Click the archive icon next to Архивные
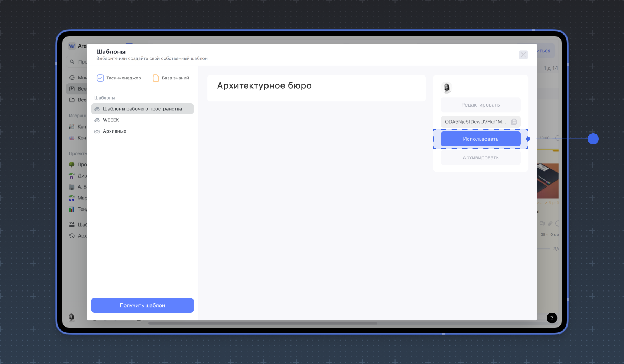The image size is (624, 364). point(97,131)
